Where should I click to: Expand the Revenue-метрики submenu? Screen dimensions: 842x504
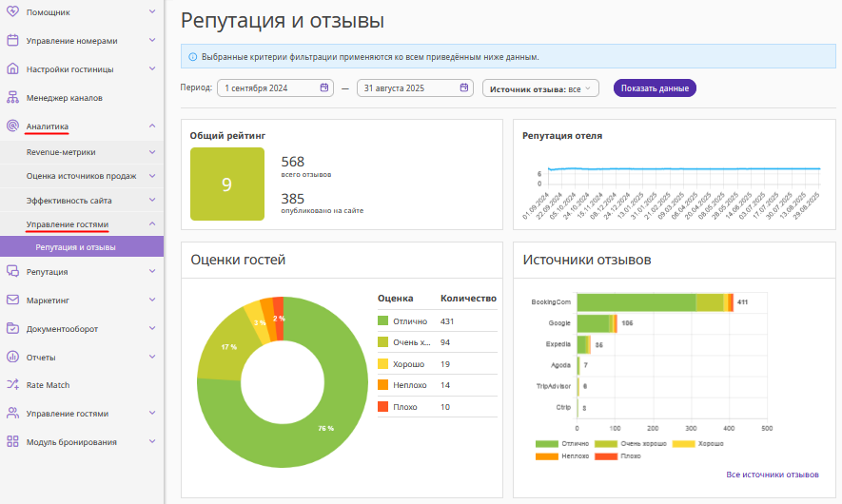tap(152, 151)
